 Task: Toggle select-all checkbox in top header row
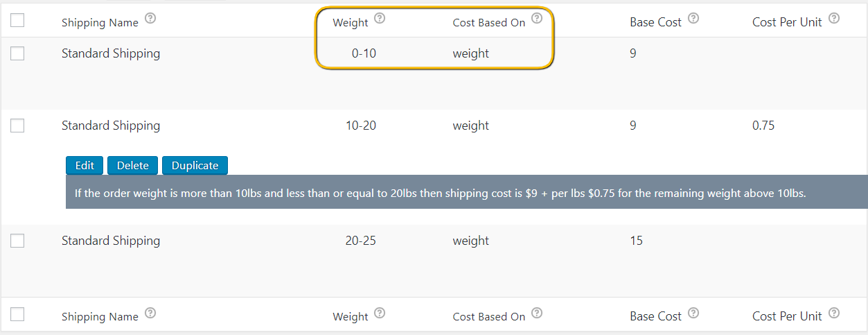[17, 21]
